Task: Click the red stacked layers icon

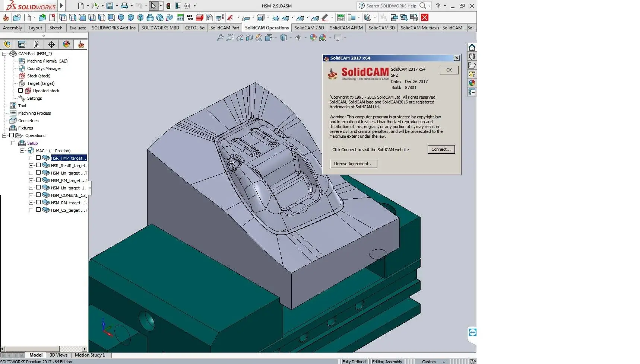Action: 200,17
